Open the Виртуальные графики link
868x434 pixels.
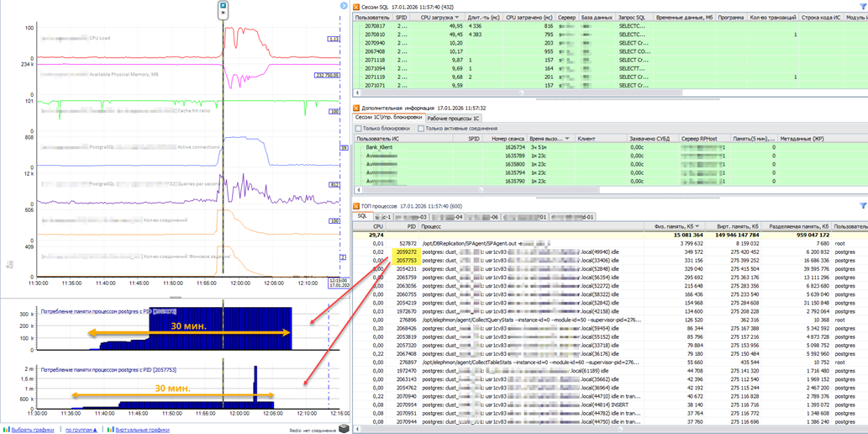(x=143, y=429)
